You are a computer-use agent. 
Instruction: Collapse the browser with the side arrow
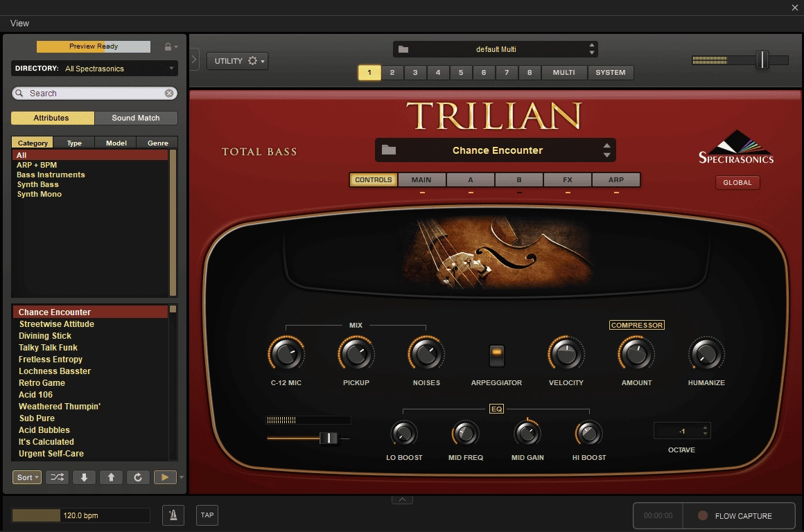tap(194, 60)
